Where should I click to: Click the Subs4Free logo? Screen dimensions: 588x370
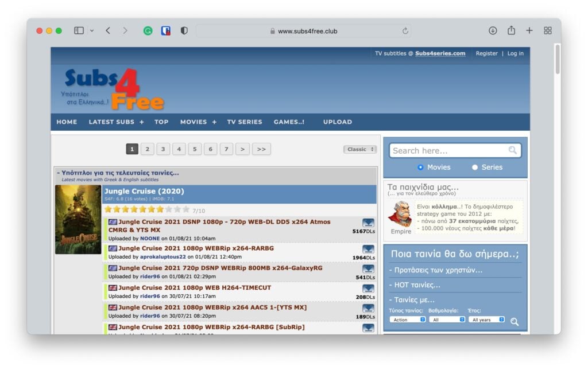click(113, 89)
